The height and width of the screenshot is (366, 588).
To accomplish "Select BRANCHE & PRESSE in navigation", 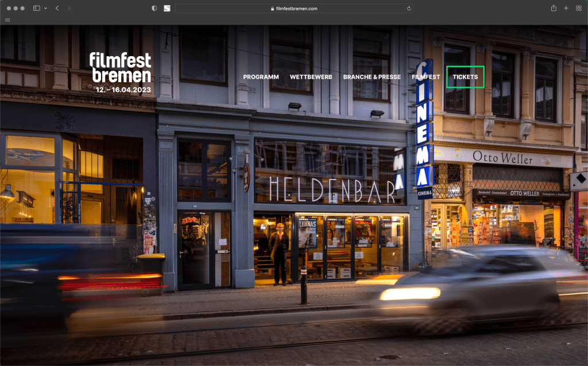I will point(372,77).
